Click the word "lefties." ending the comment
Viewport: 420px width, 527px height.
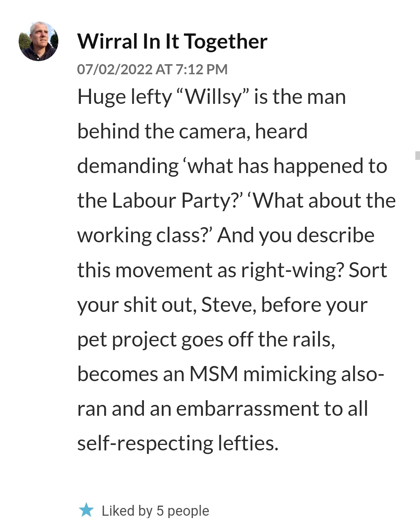(248, 443)
